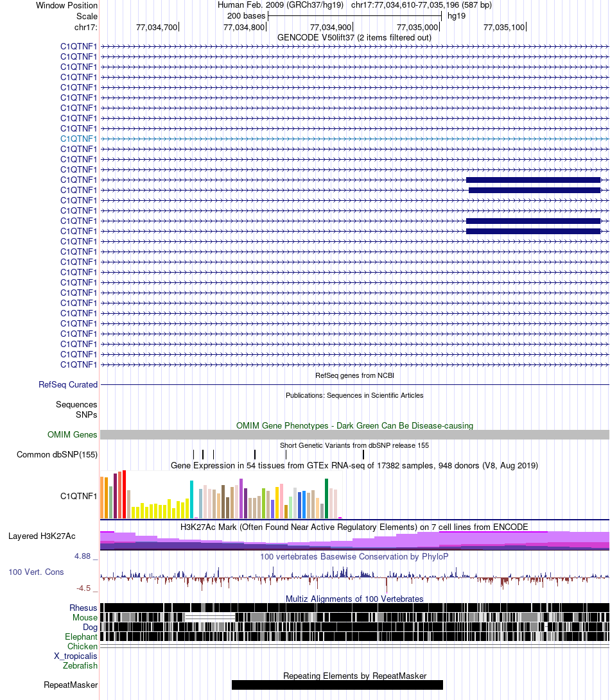Click the last dbSNP variant tick mark

(363, 454)
